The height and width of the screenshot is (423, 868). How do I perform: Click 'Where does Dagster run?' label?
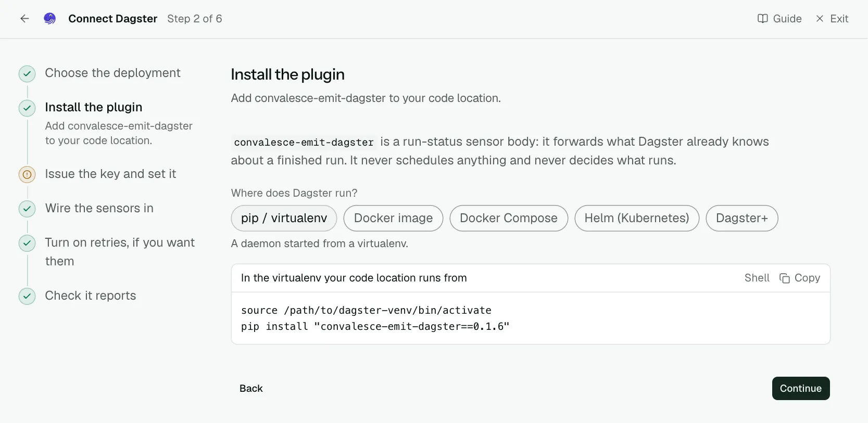click(x=294, y=193)
